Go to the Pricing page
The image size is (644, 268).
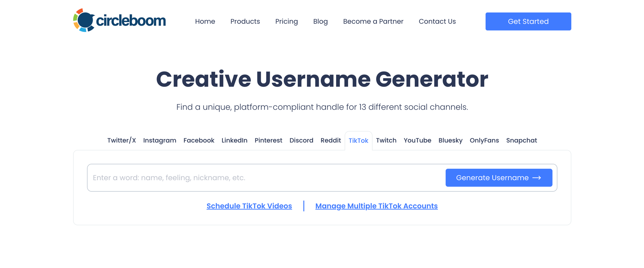pos(287,22)
